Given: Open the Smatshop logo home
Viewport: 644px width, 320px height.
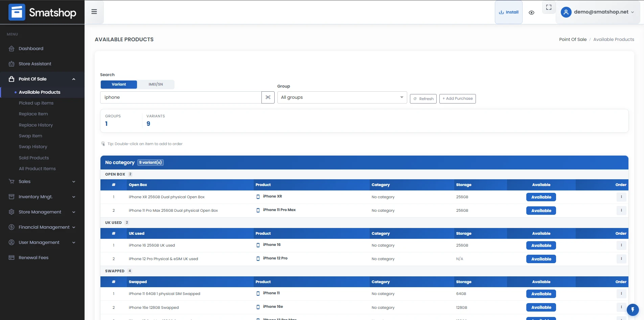Looking at the screenshot, I should point(42,12).
